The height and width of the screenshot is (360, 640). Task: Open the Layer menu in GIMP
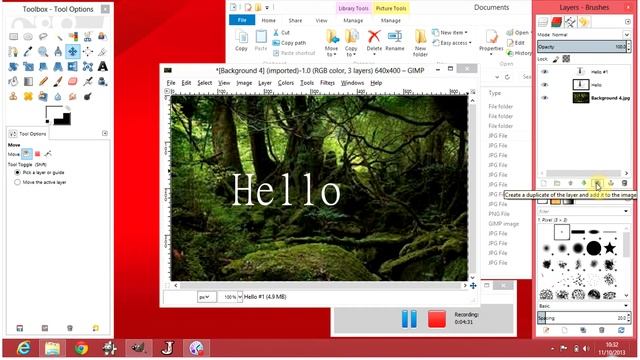pyautogui.click(x=265, y=83)
